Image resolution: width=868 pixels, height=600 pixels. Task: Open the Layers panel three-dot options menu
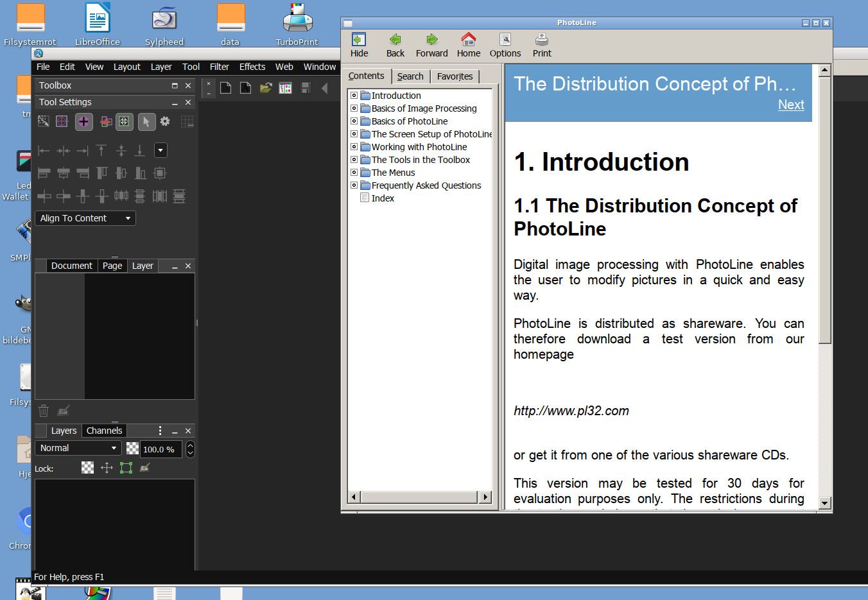(160, 431)
